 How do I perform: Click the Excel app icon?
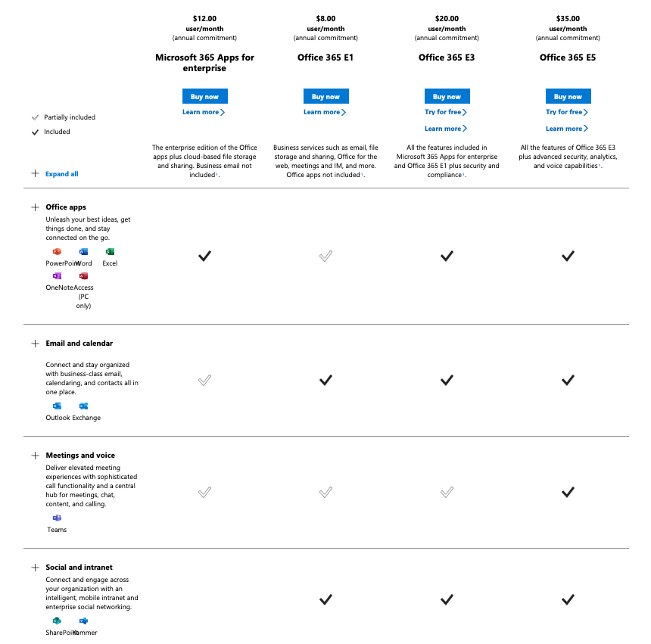click(x=110, y=251)
